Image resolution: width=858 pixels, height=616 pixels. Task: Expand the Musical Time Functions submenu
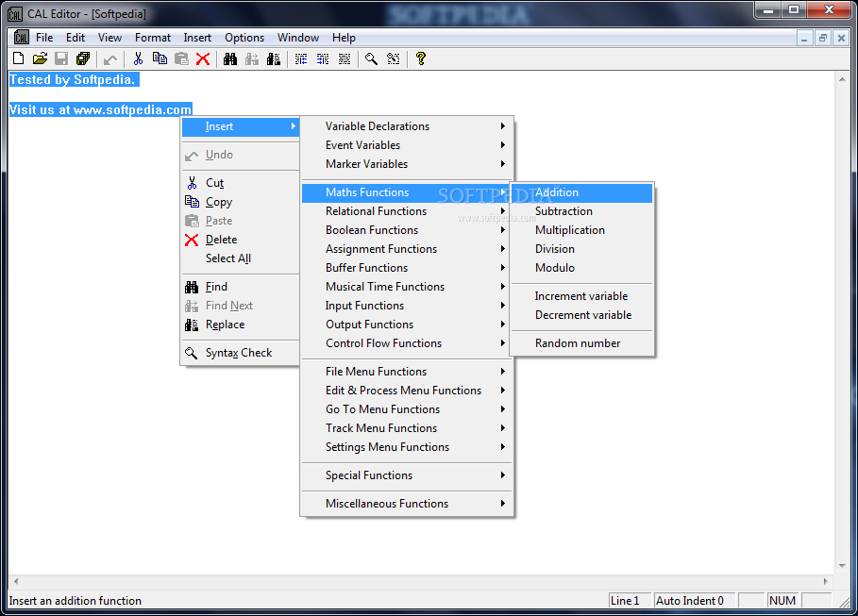click(407, 287)
